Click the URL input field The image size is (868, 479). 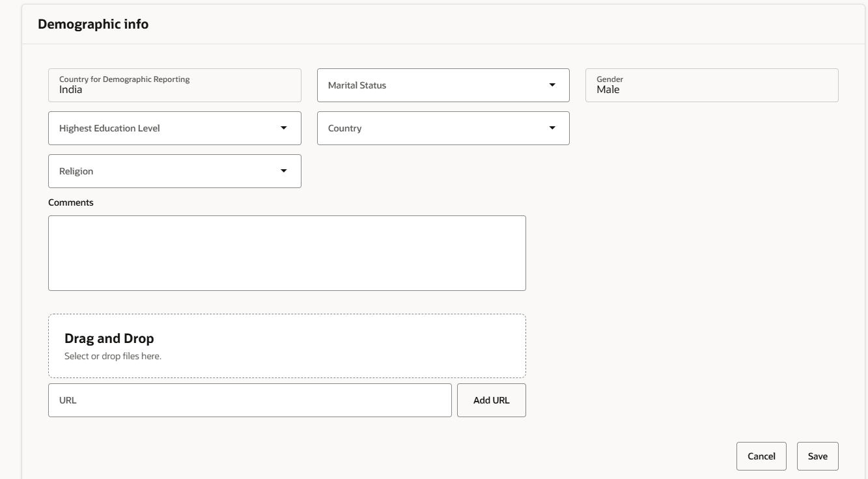click(x=249, y=400)
